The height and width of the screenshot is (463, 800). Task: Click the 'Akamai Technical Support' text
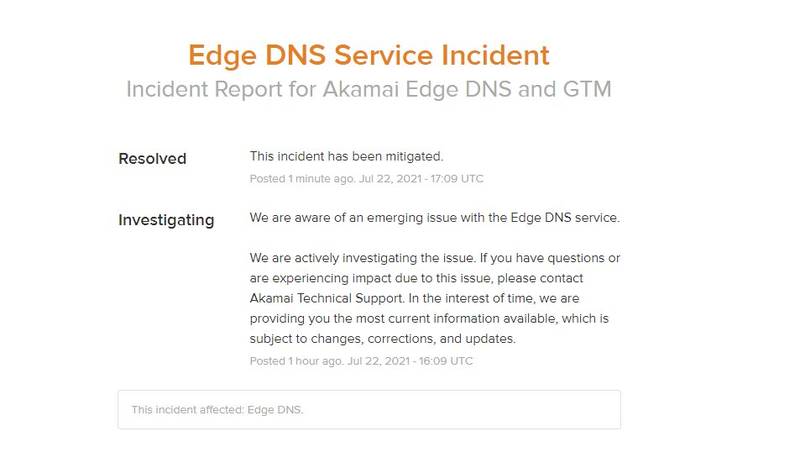[326, 298]
